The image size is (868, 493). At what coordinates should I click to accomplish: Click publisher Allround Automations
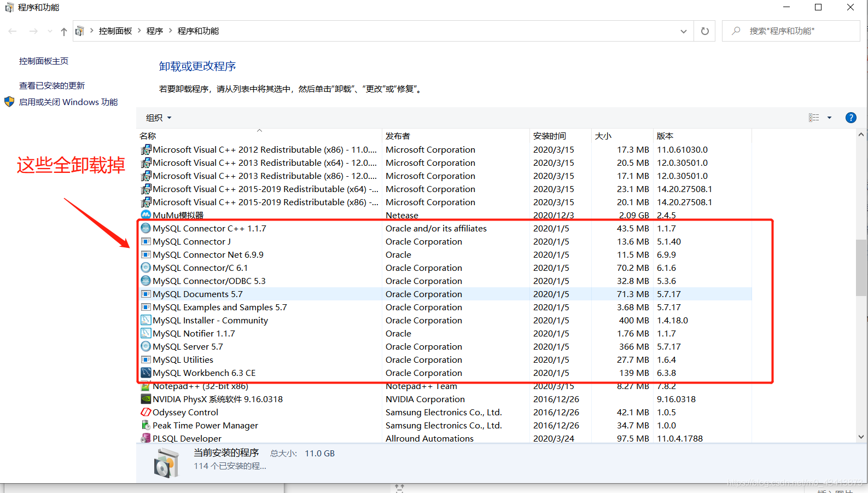(429, 438)
